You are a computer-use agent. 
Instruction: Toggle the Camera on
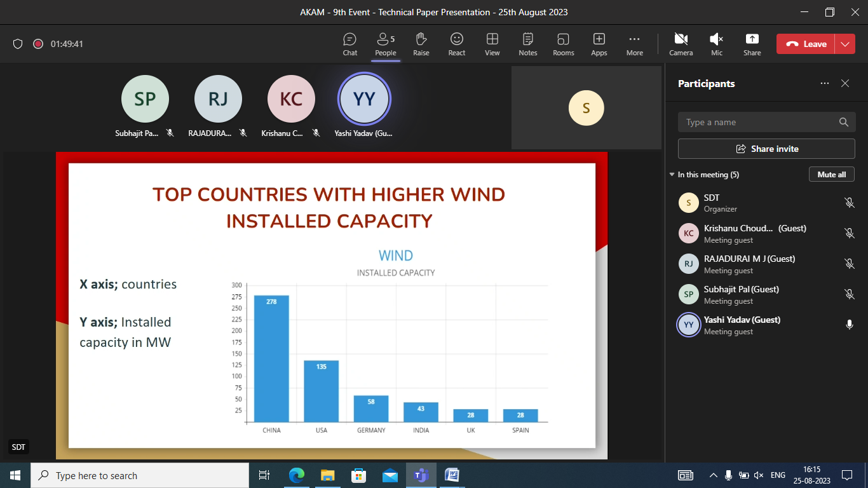coord(681,44)
